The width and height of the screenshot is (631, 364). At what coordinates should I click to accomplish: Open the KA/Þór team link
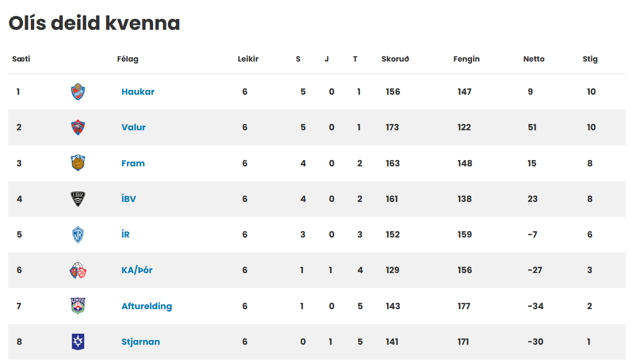(x=137, y=270)
